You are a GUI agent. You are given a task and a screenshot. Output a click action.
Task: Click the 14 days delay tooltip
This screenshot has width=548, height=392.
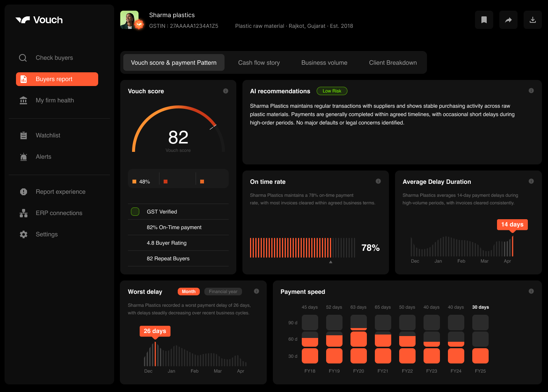[x=512, y=225]
